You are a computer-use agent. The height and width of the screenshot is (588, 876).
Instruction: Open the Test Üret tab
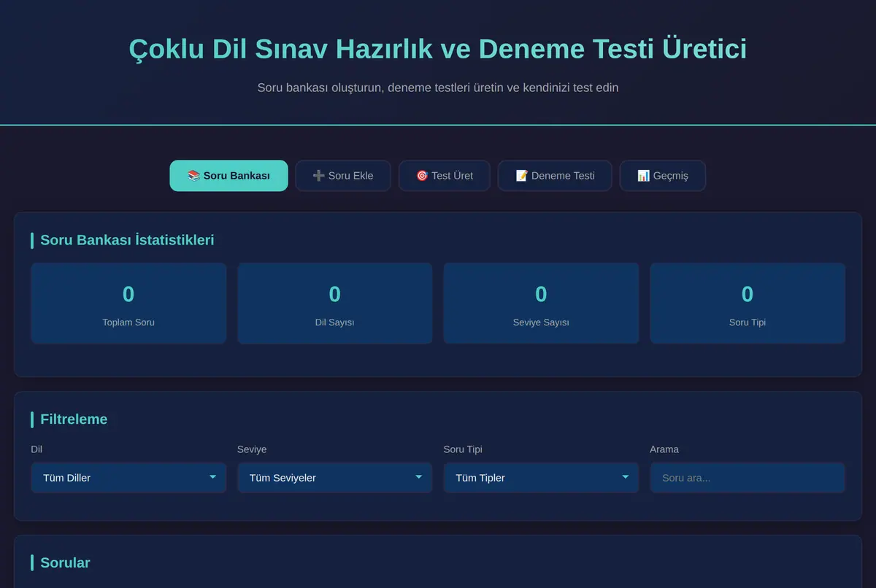[x=445, y=176]
